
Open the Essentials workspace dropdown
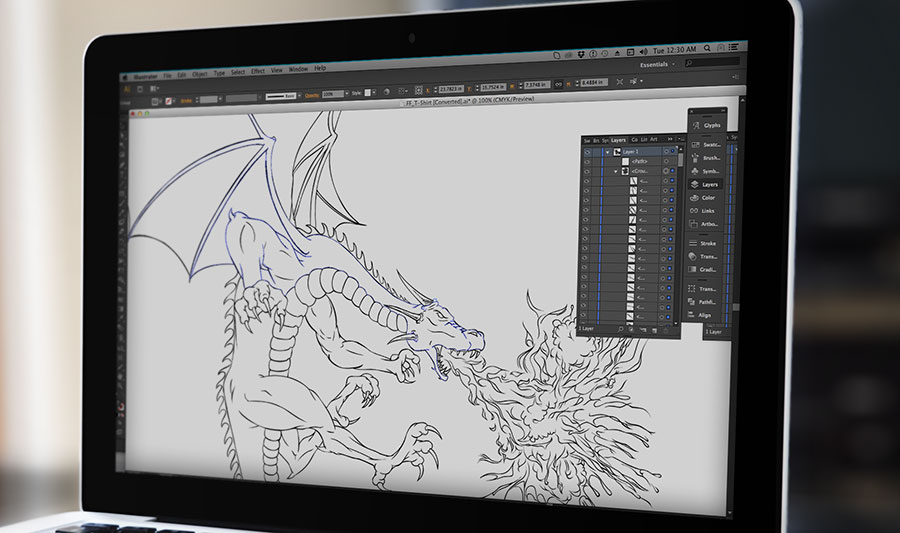pyautogui.click(x=657, y=64)
